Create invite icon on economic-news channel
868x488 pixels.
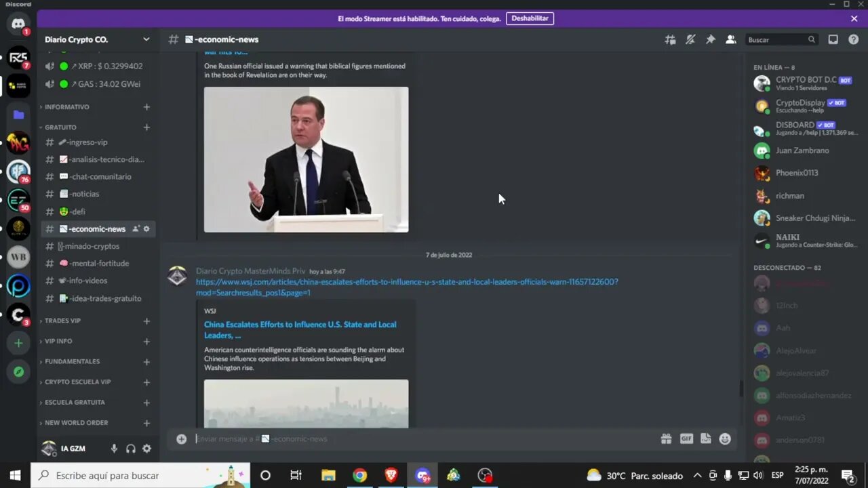point(136,229)
